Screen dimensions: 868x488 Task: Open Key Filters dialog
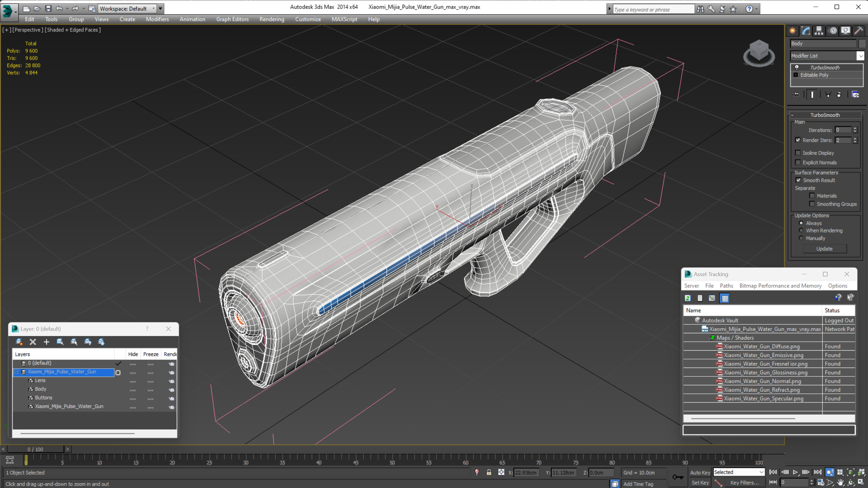pyautogui.click(x=744, y=483)
